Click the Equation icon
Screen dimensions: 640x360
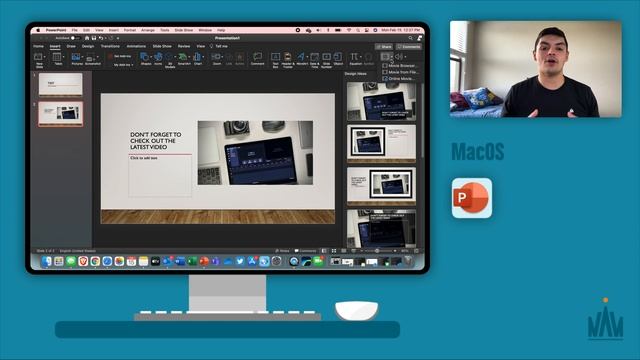pyautogui.click(x=354, y=57)
